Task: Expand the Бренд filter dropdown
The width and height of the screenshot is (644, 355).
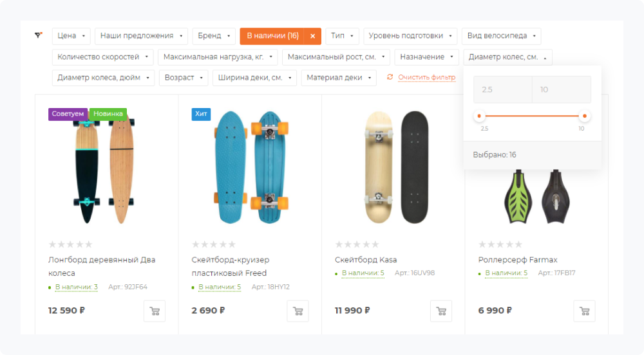Action: [x=215, y=36]
